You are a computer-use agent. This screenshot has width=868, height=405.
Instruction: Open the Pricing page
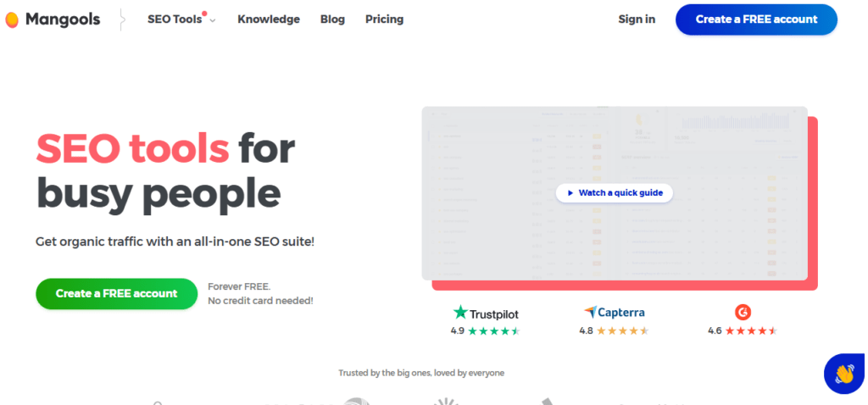tap(384, 19)
